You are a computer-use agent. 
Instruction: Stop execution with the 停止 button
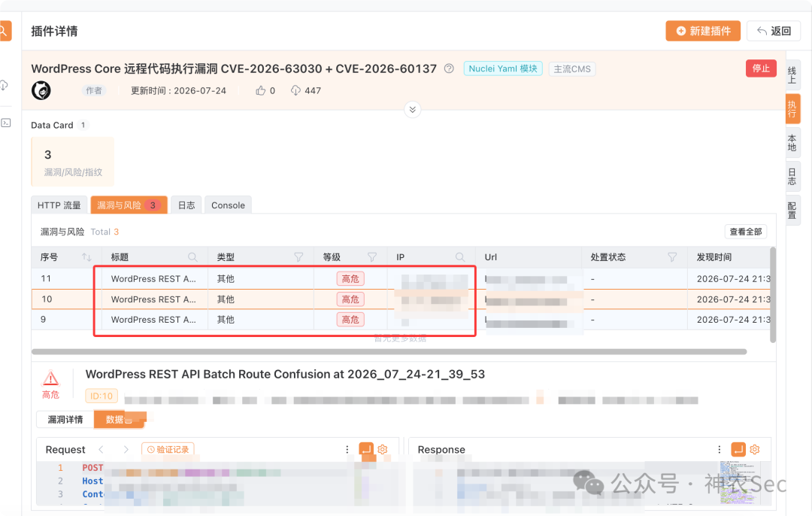coord(761,68)
